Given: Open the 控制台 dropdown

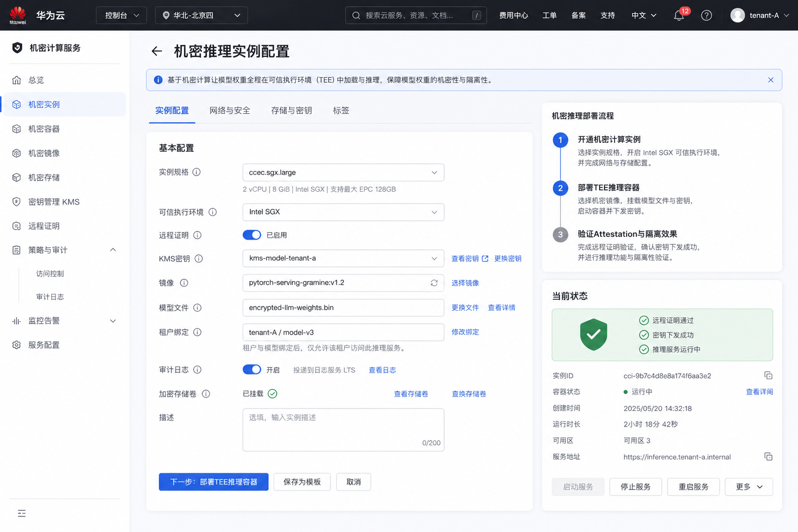Looking at the screenshot, I should point(122,15).
